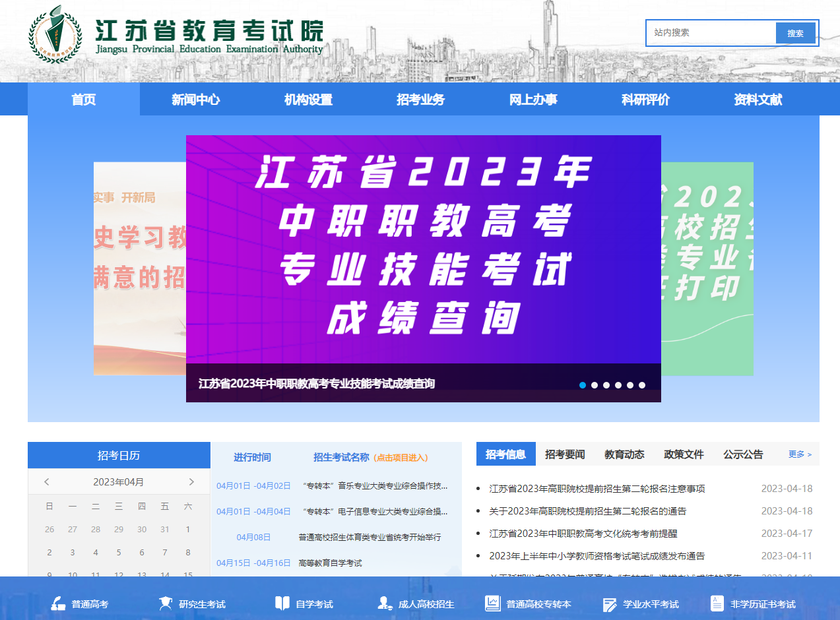
Task: Open 普通高考 via its desk-lamp icon
Action: 58,604
